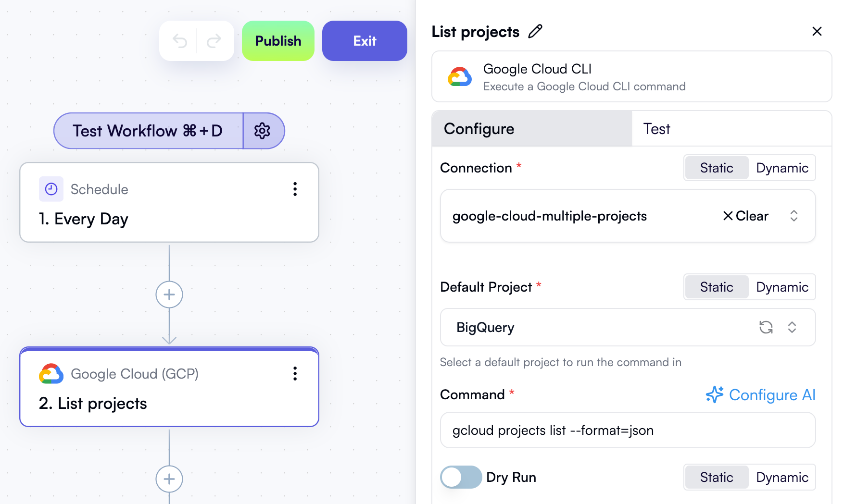Switch Connection to Dynamic mode
Viewport: 844px width, 504px height.
(x=781, y=168)
